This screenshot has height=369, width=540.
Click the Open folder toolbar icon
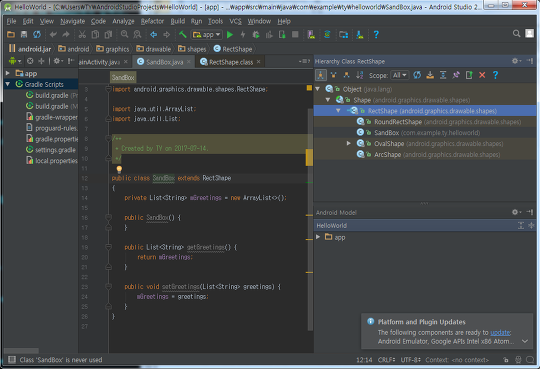tap(11, 34)
